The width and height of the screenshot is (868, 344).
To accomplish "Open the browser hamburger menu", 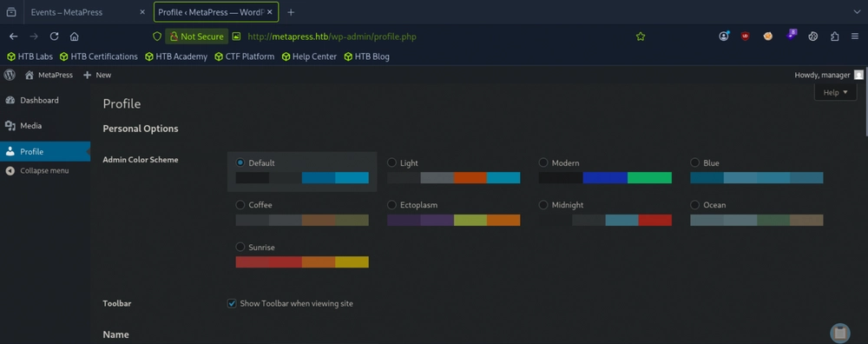I will coord(855,36).
